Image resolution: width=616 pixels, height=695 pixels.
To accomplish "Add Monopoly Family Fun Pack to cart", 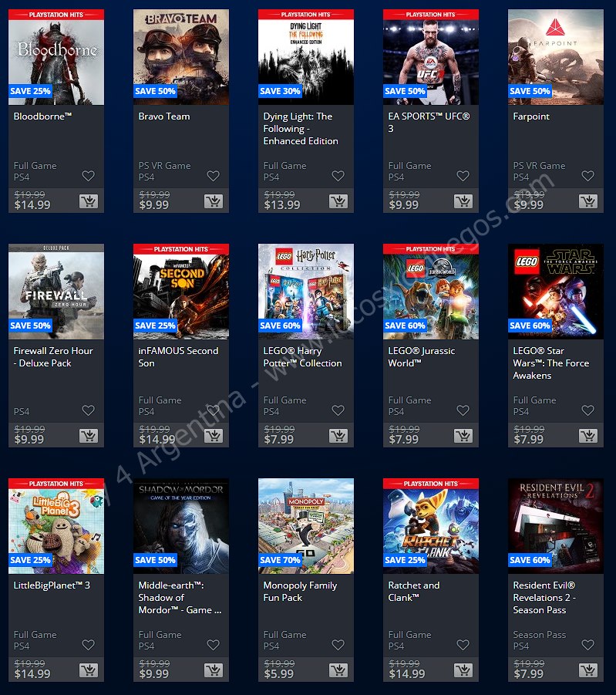I will tap(338, 670).
